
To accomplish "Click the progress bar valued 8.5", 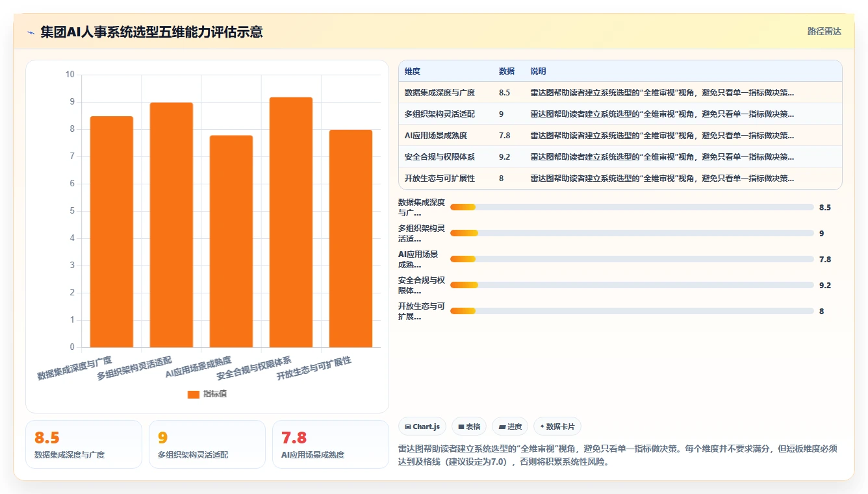I will [632, 207].
